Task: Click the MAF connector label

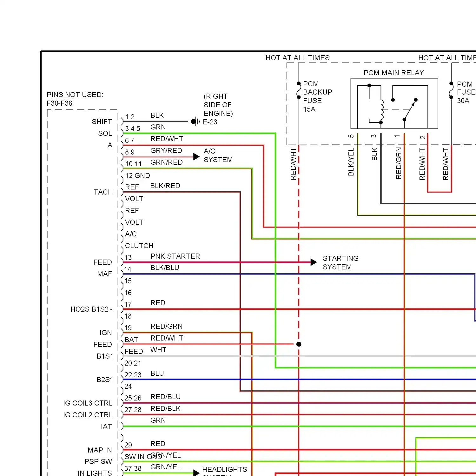Action: (x=104, y=274)
